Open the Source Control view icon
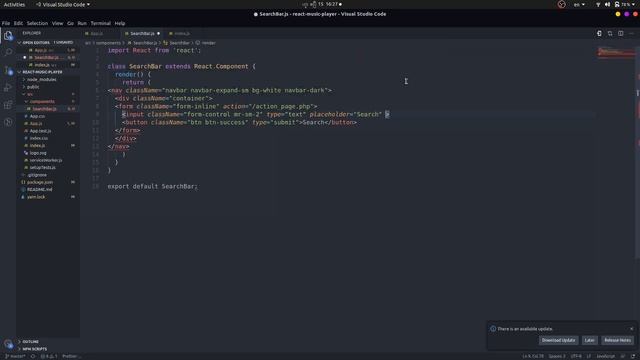The width and height of the screenshot is (640, 360). [x=8, y=70]
